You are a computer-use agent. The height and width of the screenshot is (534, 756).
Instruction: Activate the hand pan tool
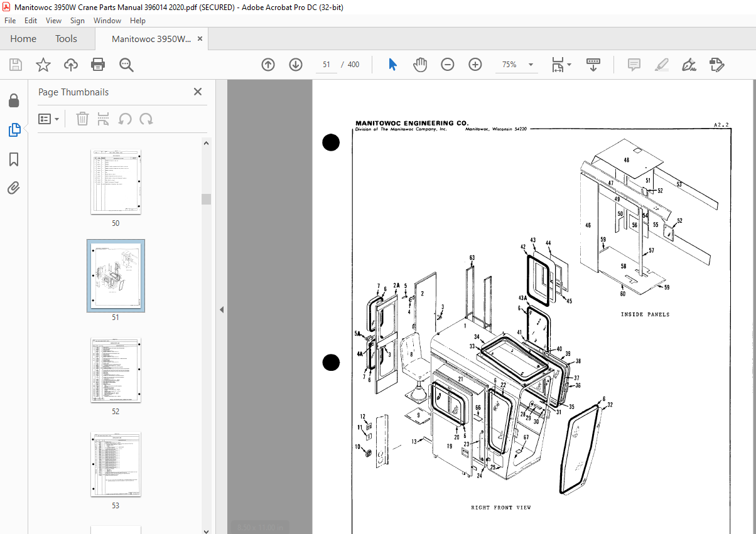420,65
